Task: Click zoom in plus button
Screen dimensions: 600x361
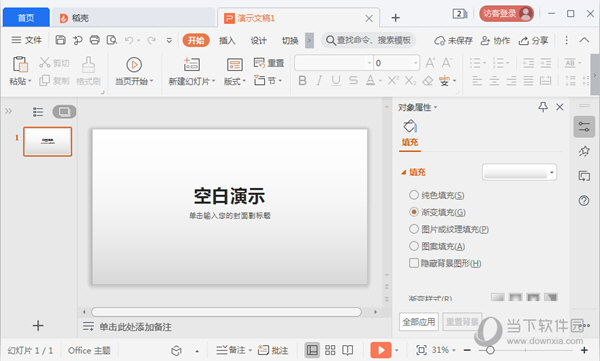Action: point(584,350)
